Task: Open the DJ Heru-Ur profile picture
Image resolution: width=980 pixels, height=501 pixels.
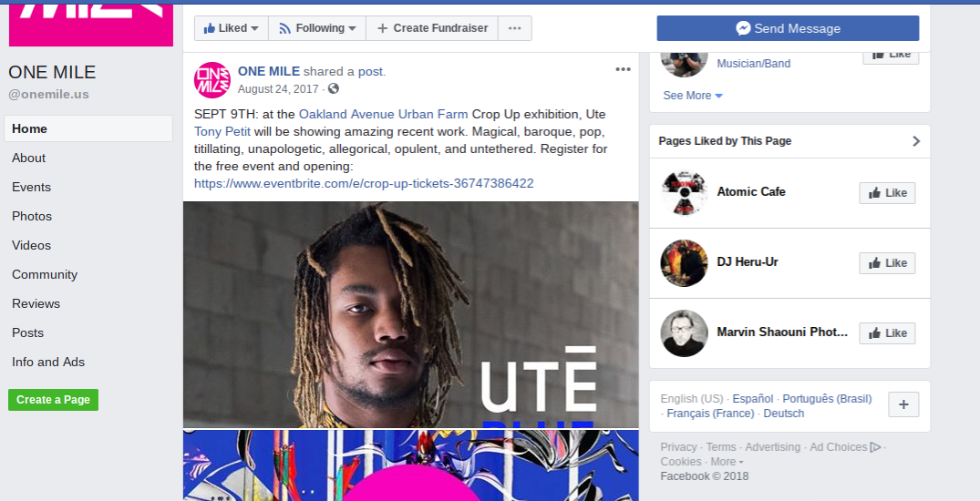Action: [x=684, y=263]
